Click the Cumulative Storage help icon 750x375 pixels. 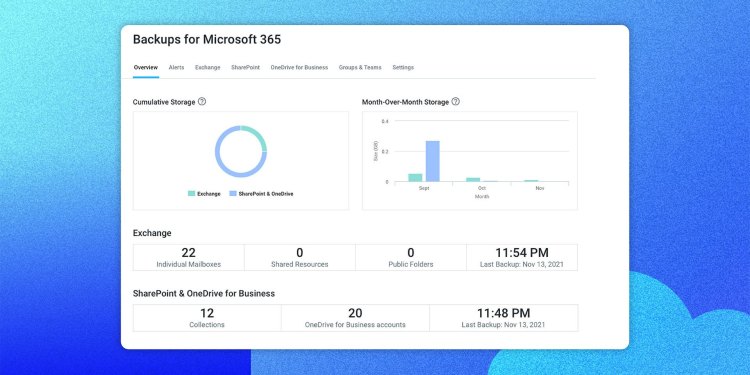(x=202, y=101)
